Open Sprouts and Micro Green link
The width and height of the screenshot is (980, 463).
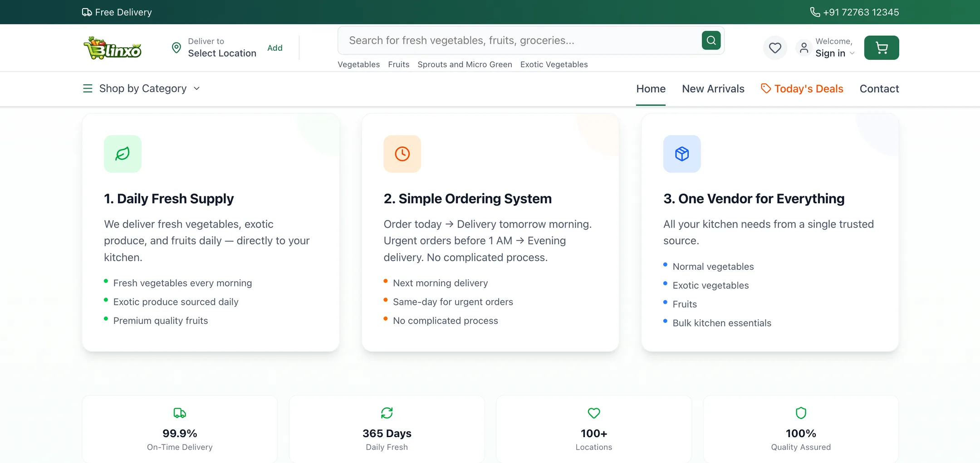click(x=465, y=64)
